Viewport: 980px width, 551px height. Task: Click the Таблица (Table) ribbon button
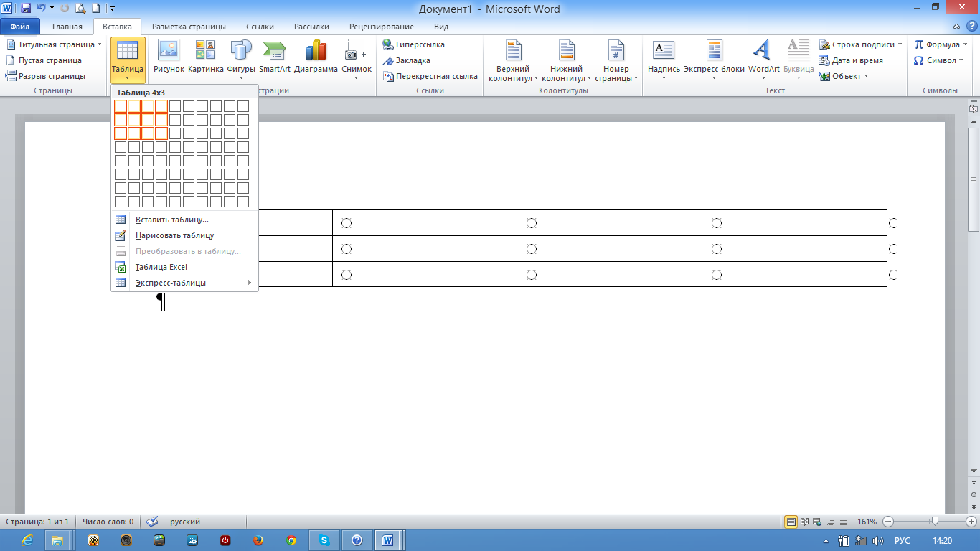128,59
